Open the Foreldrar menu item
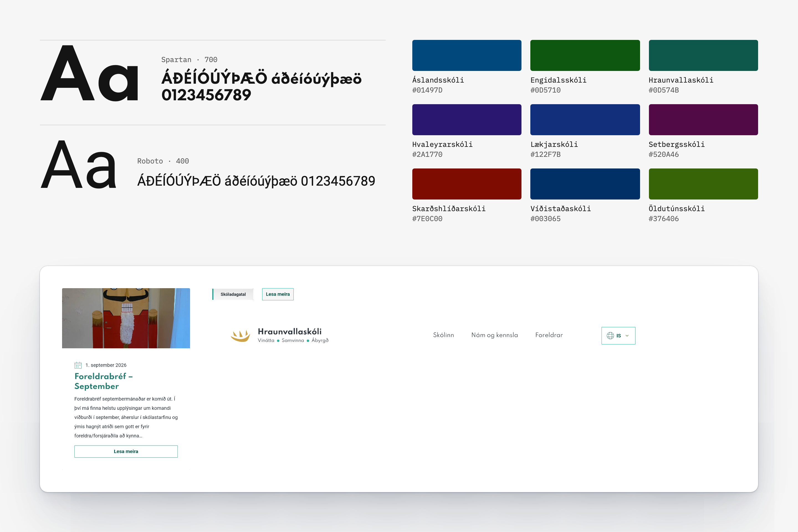The image size is (798, 532). [x=549, y=335]
